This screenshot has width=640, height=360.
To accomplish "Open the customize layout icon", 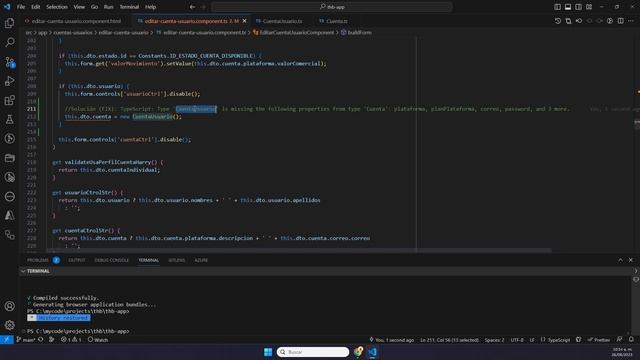I will (589, 7).
